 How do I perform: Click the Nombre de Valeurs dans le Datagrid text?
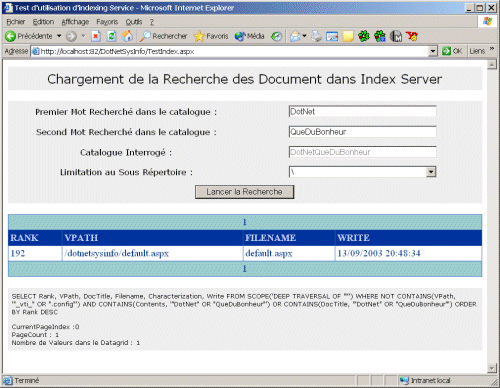tap(76, 343)
